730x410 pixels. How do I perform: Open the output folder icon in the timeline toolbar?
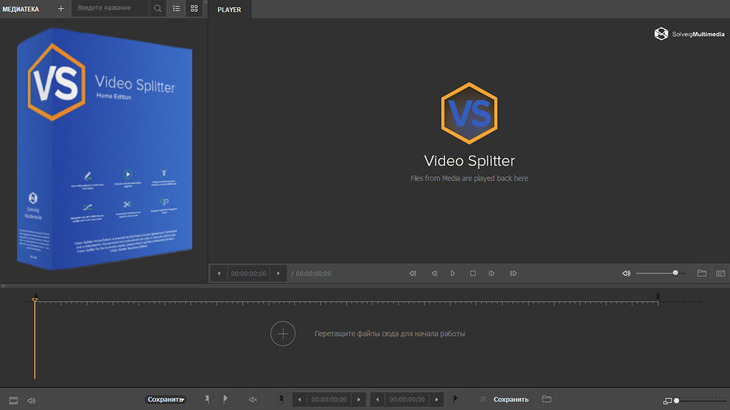[547, 399]
